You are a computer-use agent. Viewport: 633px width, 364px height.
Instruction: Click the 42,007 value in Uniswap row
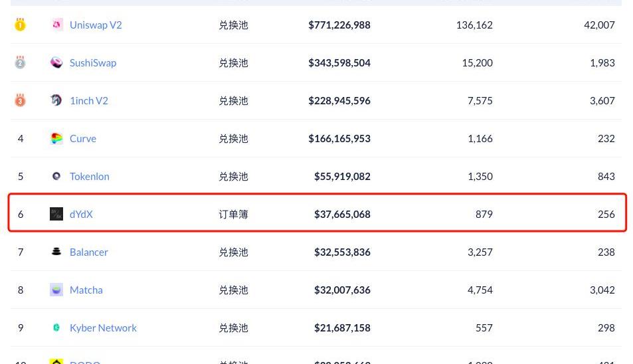(x=600, y=25)
